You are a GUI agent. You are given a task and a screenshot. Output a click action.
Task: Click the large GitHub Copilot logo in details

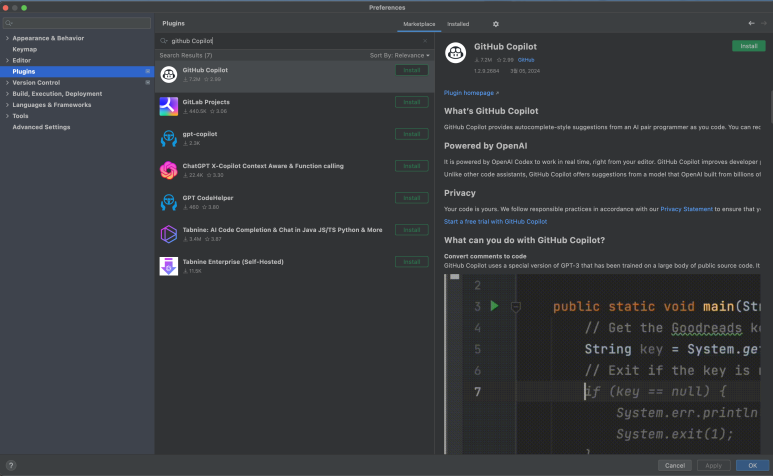(x=456, y=53)
